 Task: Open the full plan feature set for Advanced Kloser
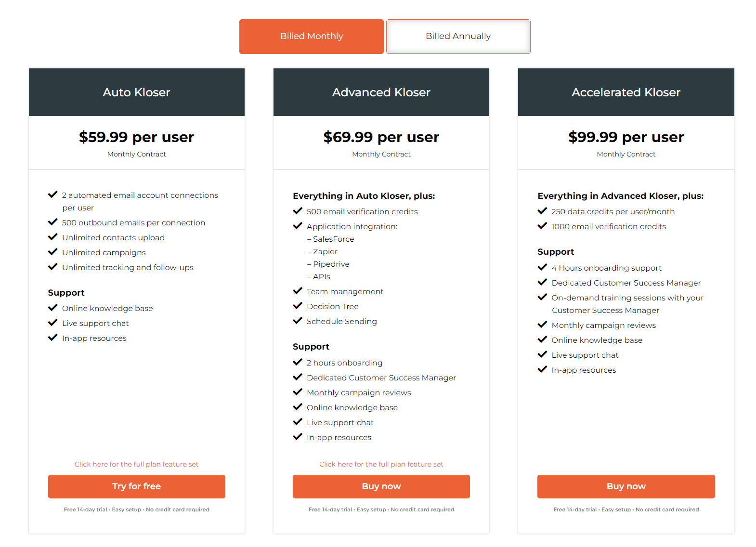(381, 464)
